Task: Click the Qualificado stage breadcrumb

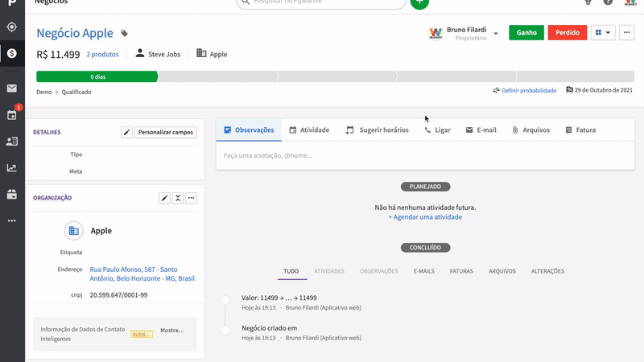Action: coord(76,92)
